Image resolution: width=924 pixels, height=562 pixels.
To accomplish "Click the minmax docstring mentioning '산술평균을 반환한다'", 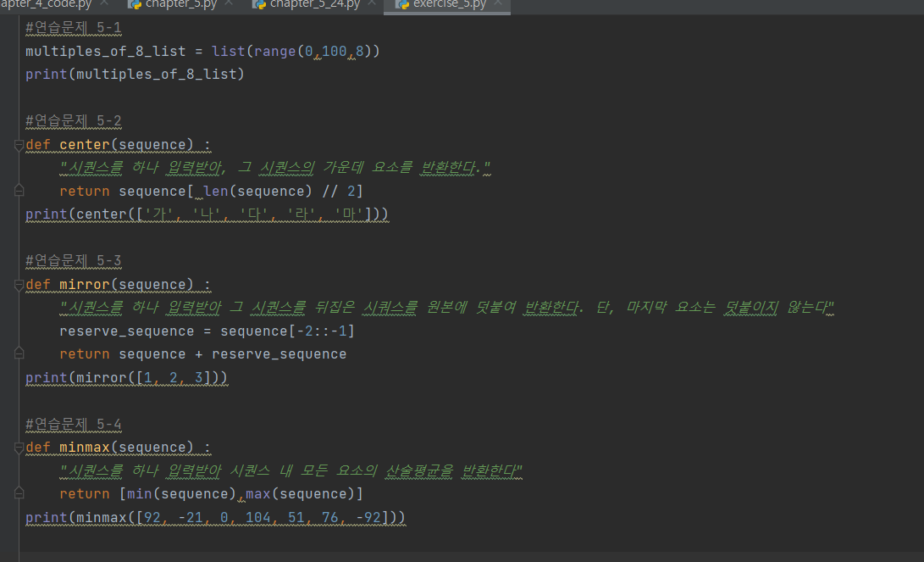I will click(x=290, y=470).
